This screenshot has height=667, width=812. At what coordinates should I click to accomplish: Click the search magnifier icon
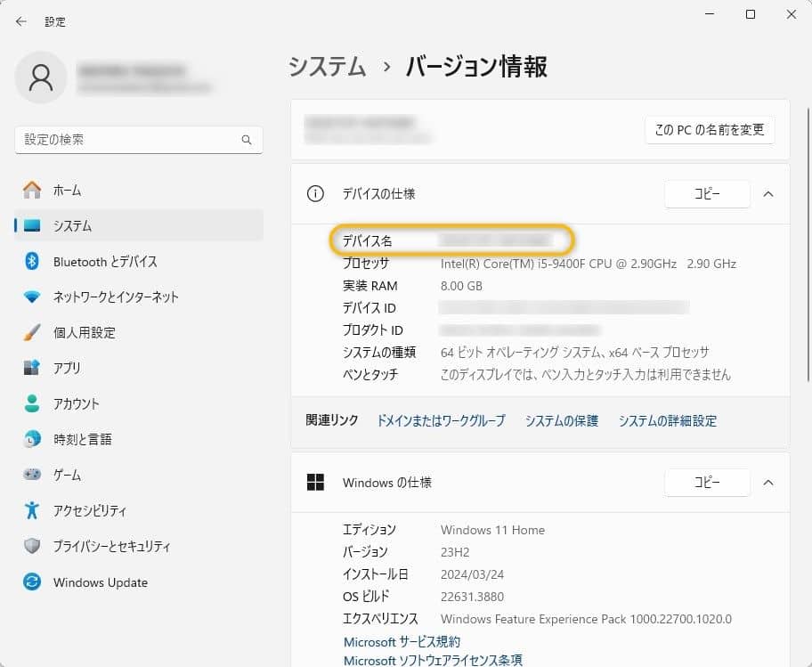pyautogui.click(x=247, y=140)
